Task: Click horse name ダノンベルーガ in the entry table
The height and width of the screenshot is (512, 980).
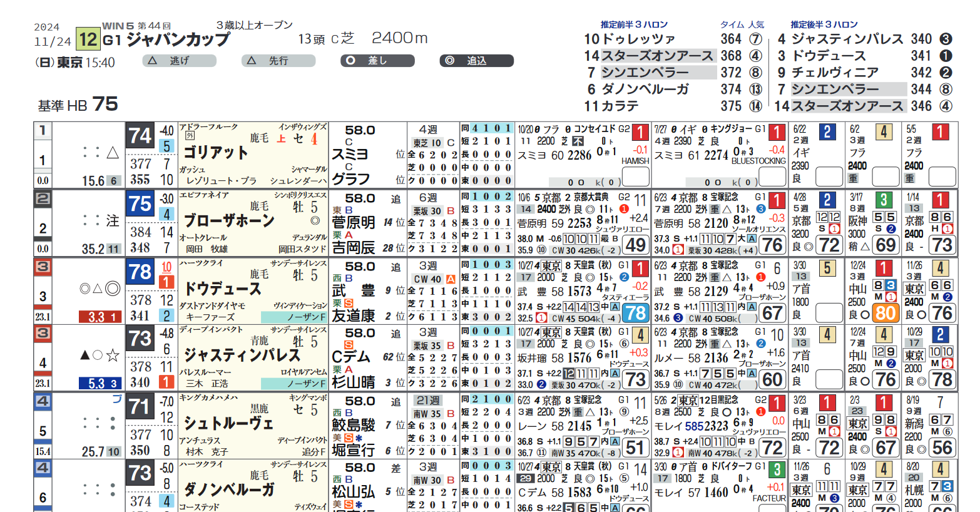Action: coord(229,490)
